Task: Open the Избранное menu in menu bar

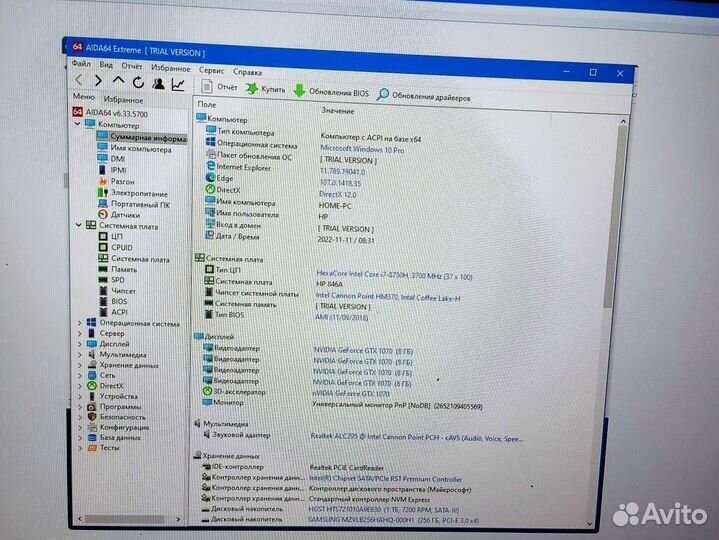Action: pyautogui.click(x=171, y=68)
